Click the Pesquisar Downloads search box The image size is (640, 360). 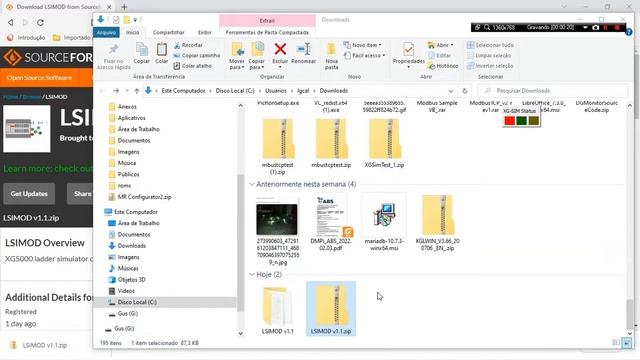pos(553,91)
